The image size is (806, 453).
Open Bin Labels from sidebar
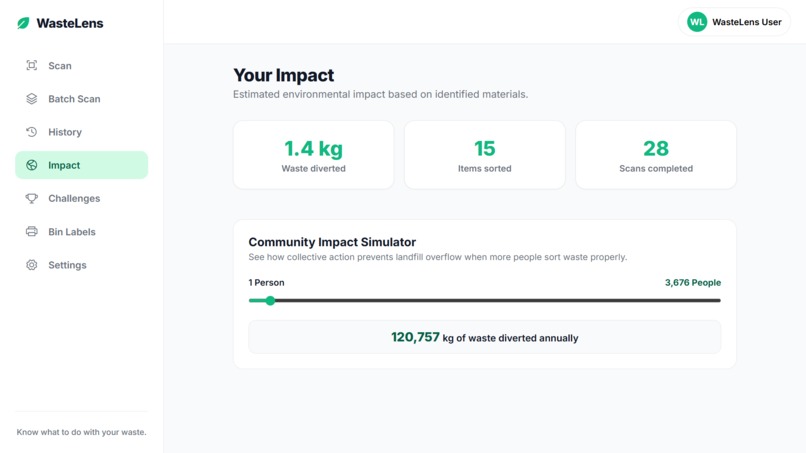pyautogui.click(x=81, y=231)
